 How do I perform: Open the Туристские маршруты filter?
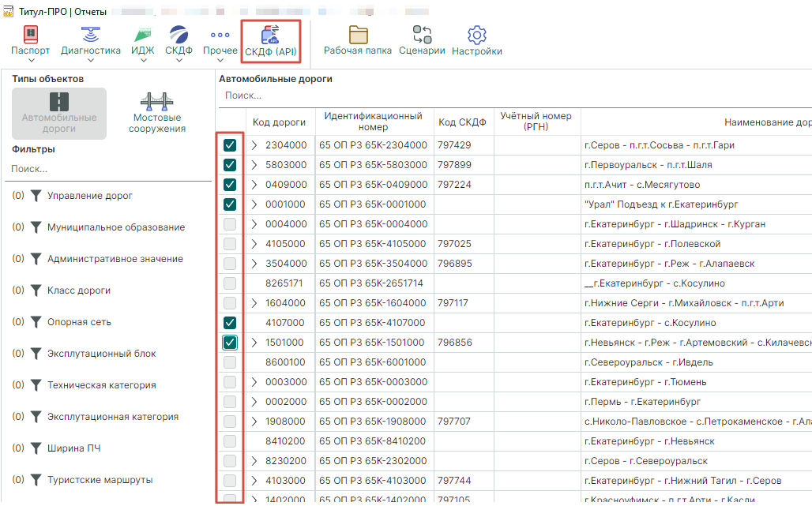pos(100,480)
